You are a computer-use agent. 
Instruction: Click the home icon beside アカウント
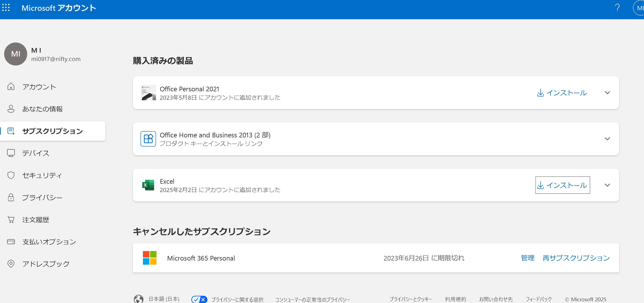click(11, 87)
